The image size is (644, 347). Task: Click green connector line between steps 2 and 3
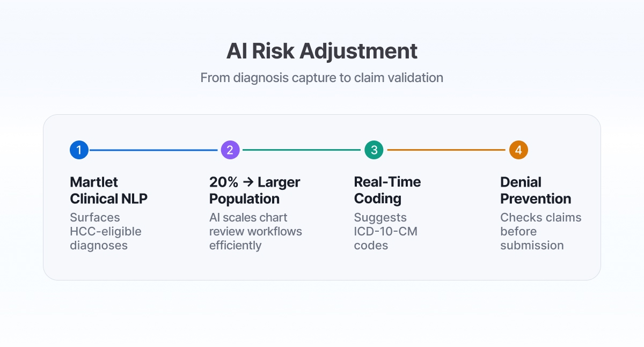click(302, 150)
